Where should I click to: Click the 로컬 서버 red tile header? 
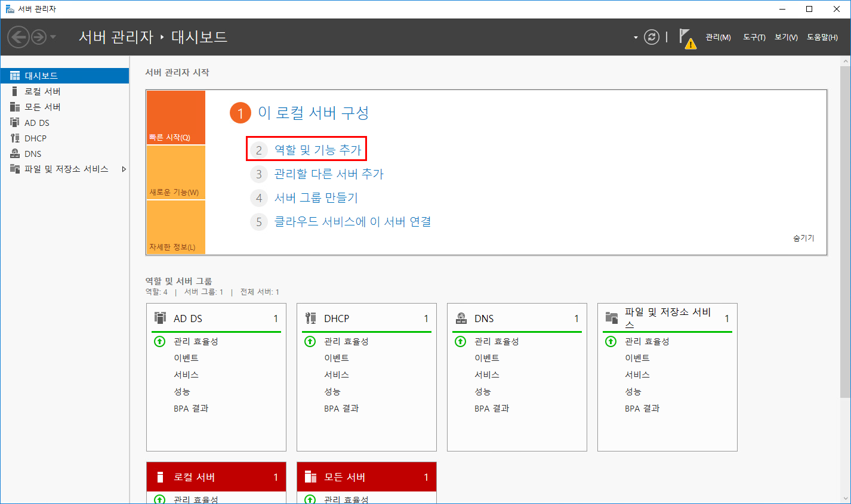pos(216,477)
